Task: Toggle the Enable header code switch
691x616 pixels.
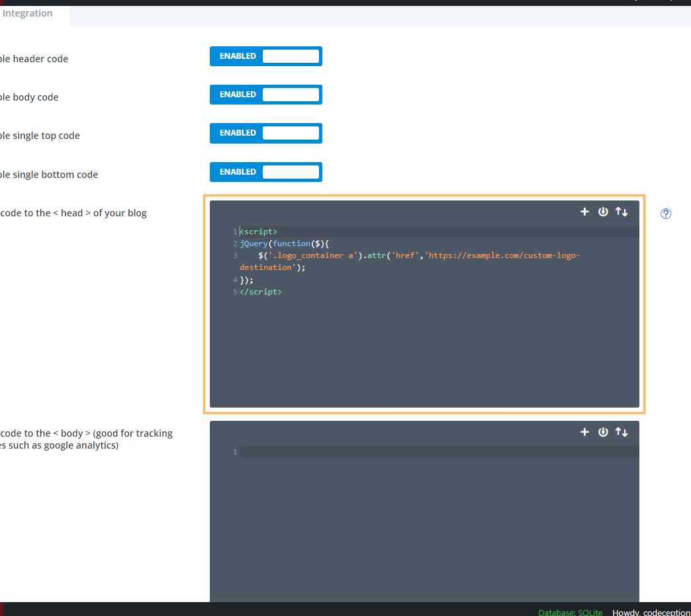Action: tap(265, 56)
